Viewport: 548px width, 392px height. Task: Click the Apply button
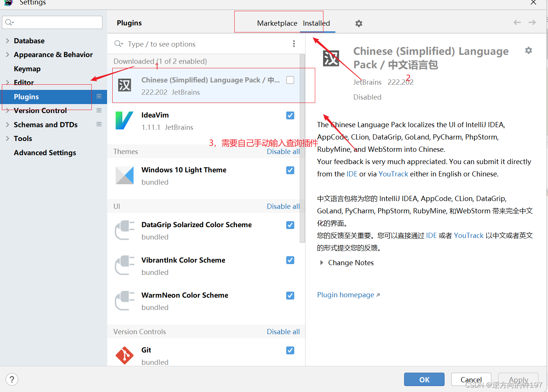[x=518, y=379]
